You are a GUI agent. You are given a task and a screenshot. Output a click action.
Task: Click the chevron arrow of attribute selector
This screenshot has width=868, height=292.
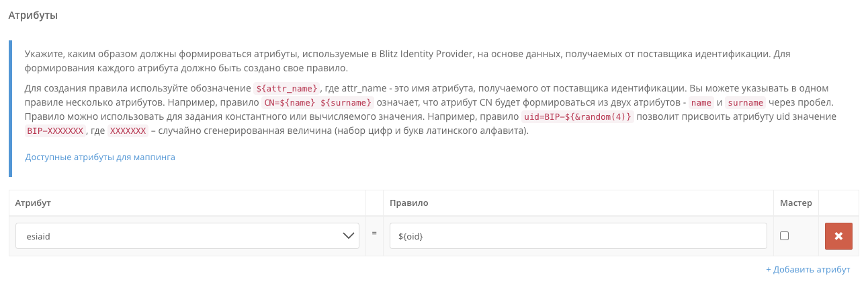coord(349,236)
